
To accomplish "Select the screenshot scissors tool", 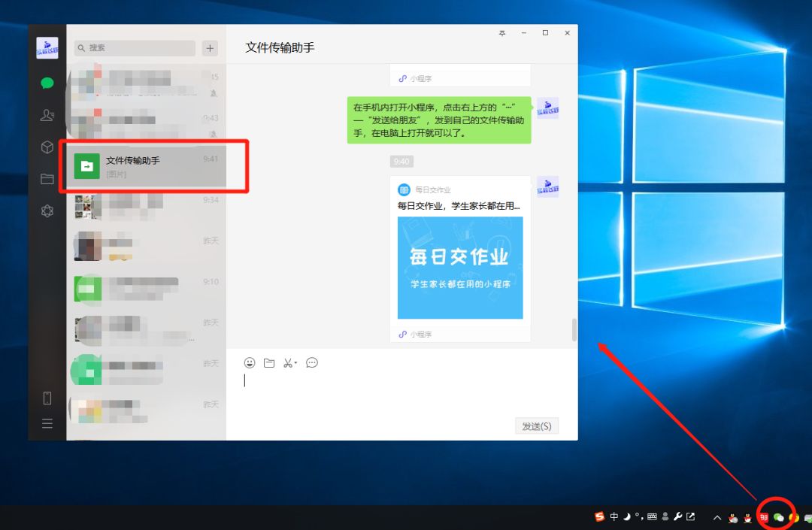I will pyautogui.click(x=287, y=362).
